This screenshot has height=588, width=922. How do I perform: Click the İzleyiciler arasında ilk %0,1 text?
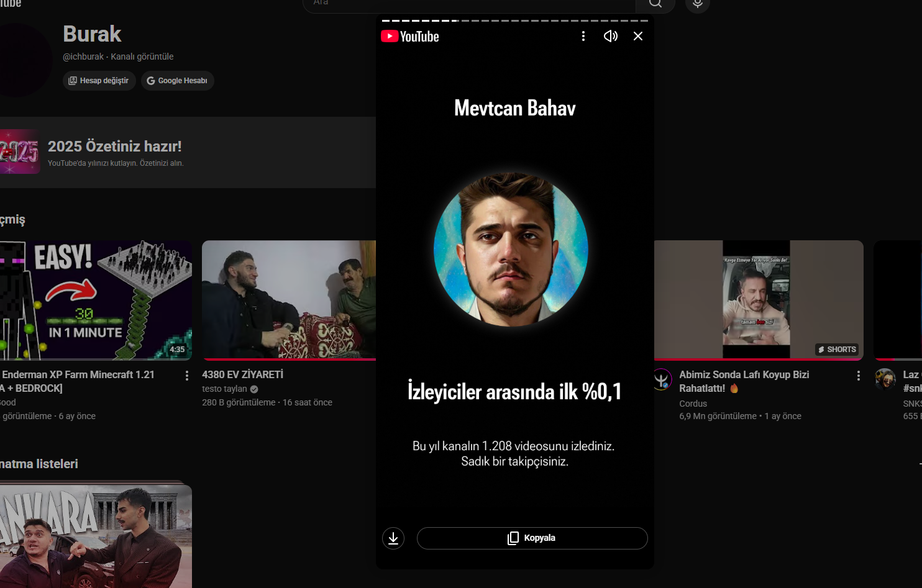coord(514,392)
